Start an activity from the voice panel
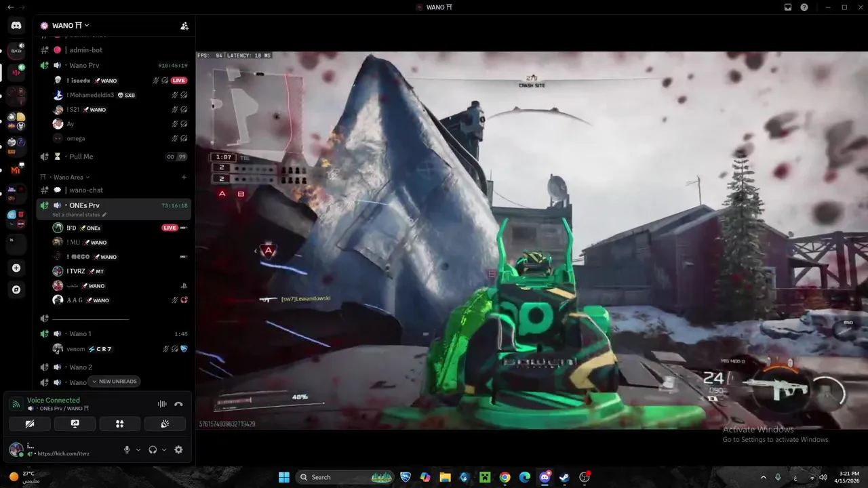868x488 pixels. pos(120,424)
